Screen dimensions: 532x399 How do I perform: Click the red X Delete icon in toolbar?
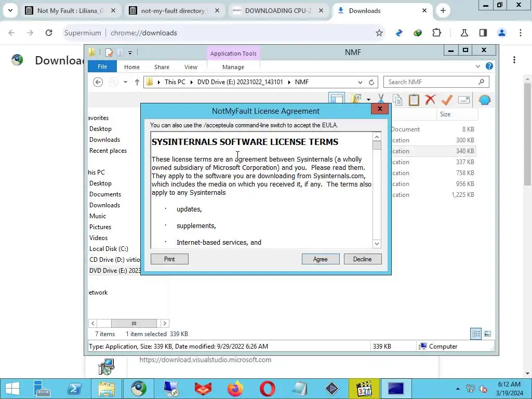(430, 100)
